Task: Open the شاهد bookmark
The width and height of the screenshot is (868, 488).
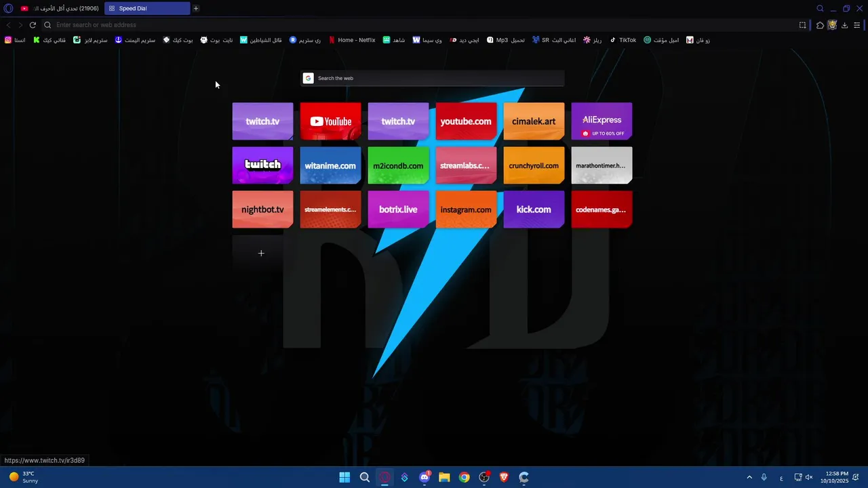Action: point(394,40)
